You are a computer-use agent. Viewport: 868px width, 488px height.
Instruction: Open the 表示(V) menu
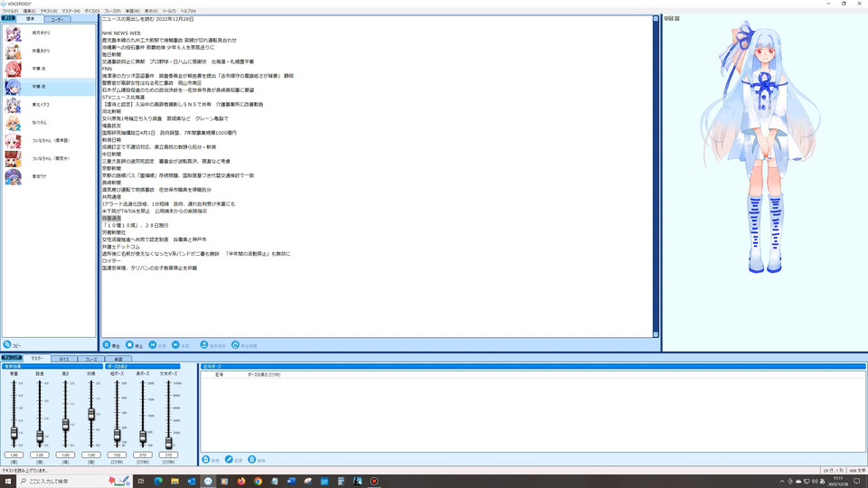(x=151, y=11)
